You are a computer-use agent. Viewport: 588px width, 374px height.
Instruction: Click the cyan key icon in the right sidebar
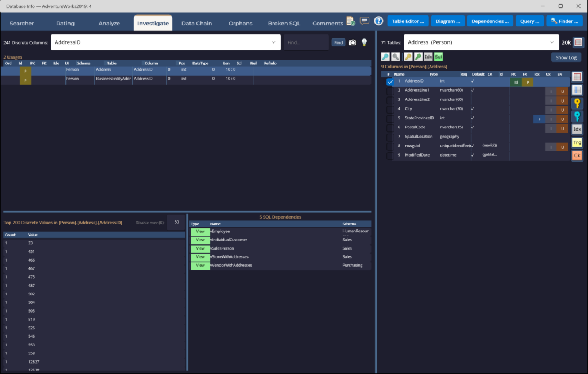577,116
